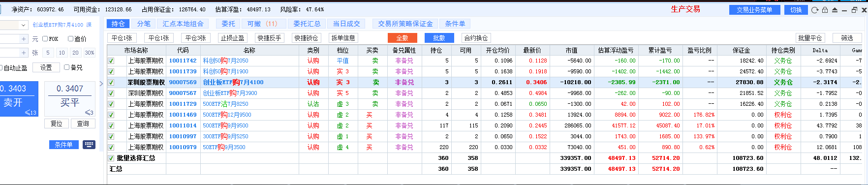This screenshot has height=185, width=868.
Task: Click the 买平 0.3407 buy-close button
Action: (70, 99)
